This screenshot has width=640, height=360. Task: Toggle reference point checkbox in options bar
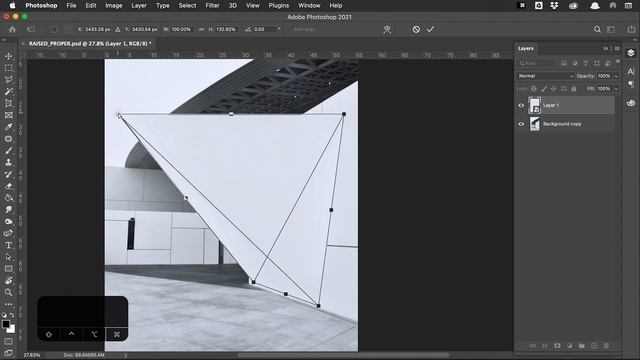click(x=54, y=29)
